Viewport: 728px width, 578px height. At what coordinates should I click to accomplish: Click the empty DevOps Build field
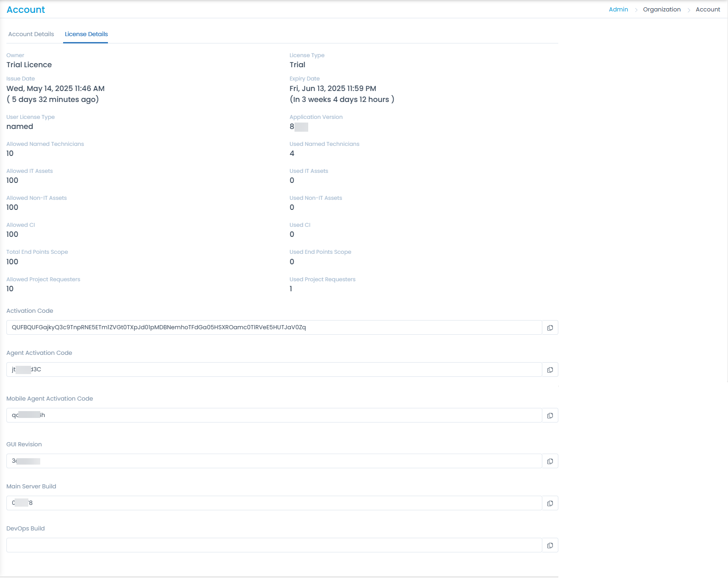(274, 545)
